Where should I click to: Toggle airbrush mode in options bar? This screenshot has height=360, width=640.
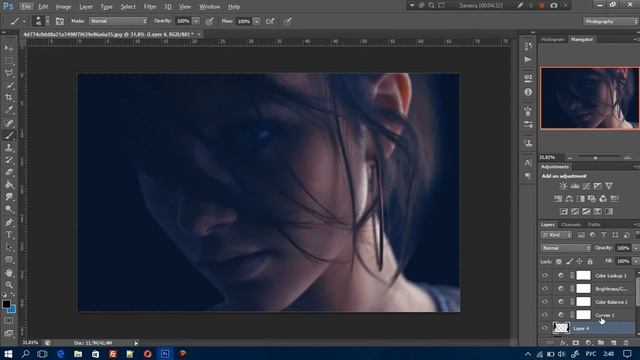tap(270, 21)
